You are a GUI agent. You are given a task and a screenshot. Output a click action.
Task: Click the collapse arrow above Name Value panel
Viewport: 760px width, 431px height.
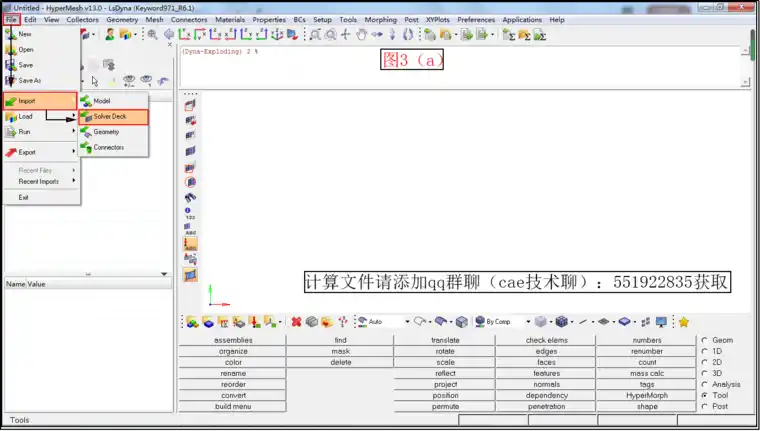(x=164, y=274)
